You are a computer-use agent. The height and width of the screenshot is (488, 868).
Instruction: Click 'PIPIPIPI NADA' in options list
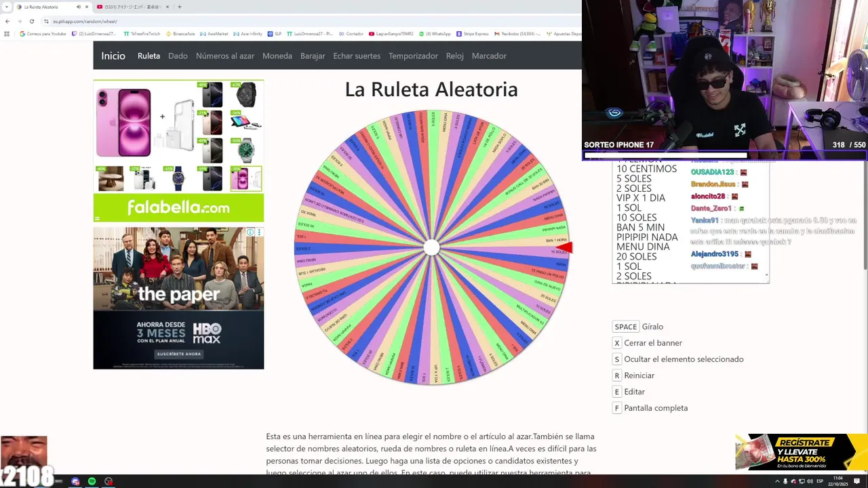coord(647,237)
